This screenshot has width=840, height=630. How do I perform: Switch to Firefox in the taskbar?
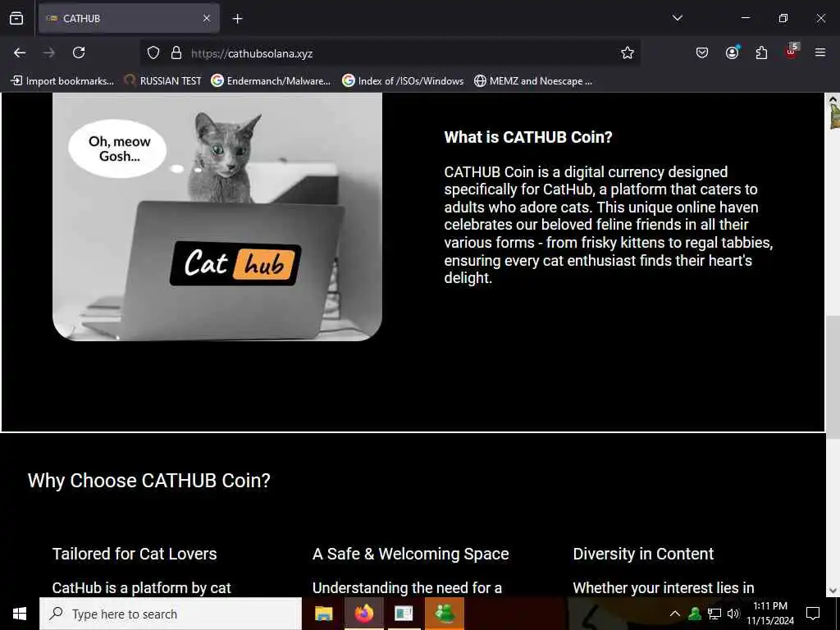tap(363, 614)
